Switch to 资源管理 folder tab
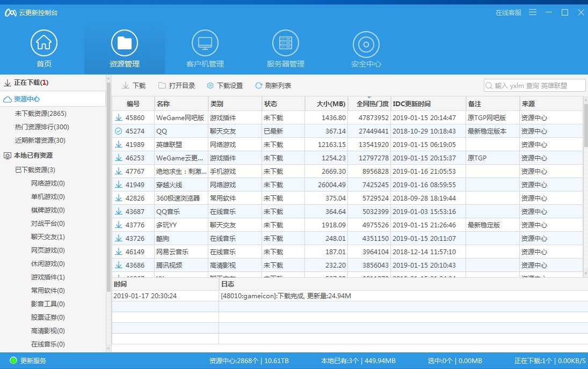The width and height of the screenshot is (588, 369). [x=125, y=49]
